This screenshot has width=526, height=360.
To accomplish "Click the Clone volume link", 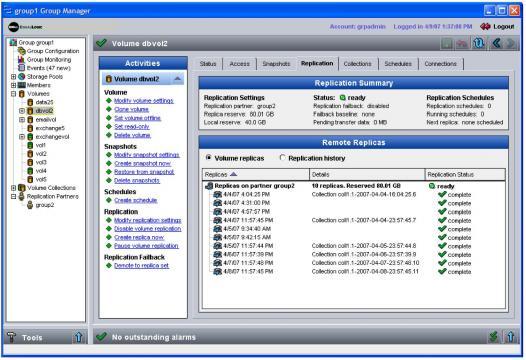I will click(x=131, y=109).
